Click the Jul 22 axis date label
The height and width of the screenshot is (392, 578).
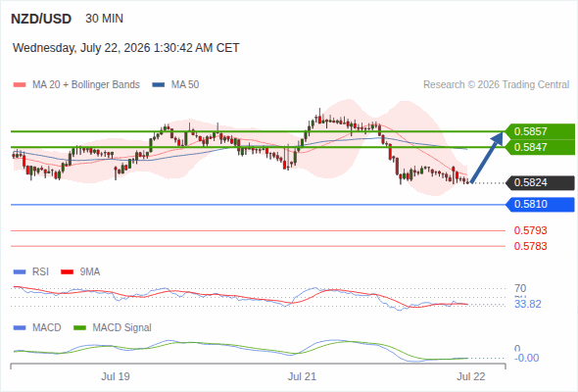point(471,376)
